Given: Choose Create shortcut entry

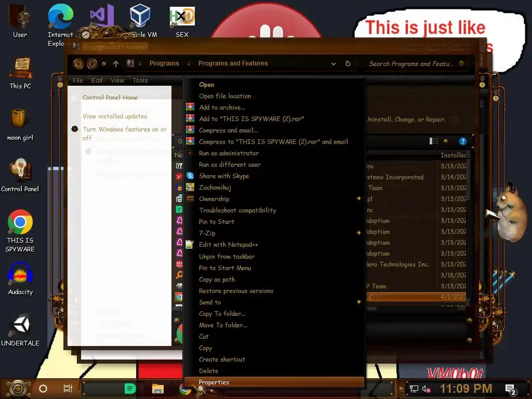Looking at the screenshot, I should 274,360.
